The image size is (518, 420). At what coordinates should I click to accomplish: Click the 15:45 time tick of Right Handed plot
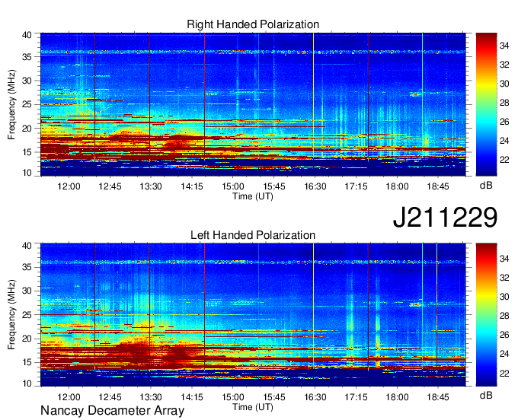[274, 186]
